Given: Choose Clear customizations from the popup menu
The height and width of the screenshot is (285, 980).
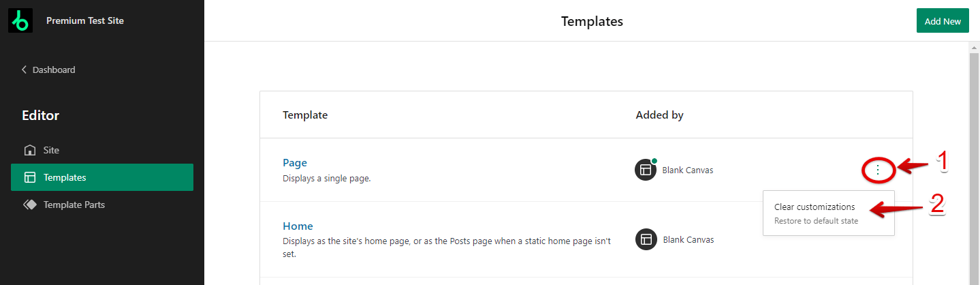Looking at the screenshot, I should [x=815, y=207].
